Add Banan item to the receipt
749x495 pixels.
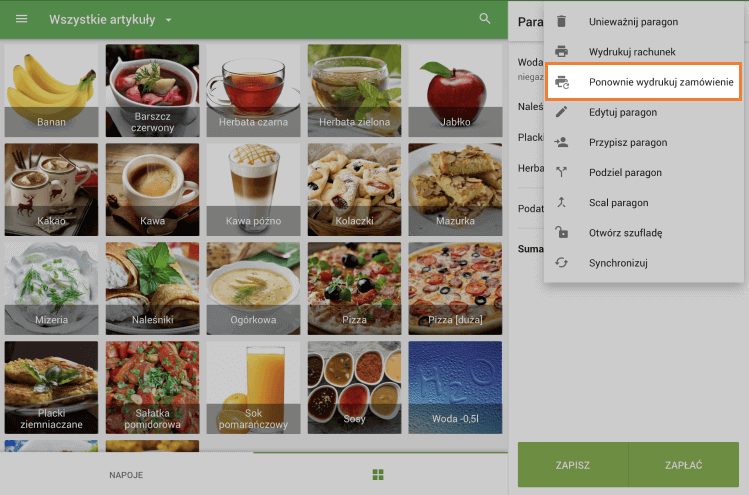[51, 90]
